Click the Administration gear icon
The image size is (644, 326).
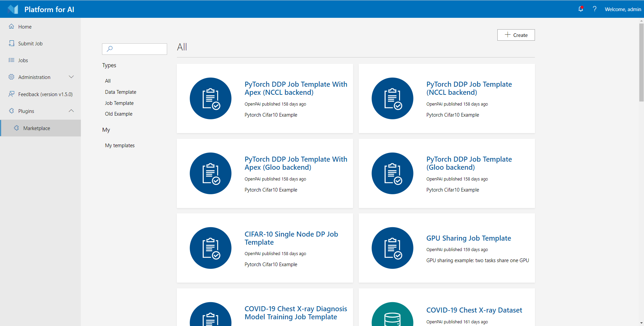11,77
